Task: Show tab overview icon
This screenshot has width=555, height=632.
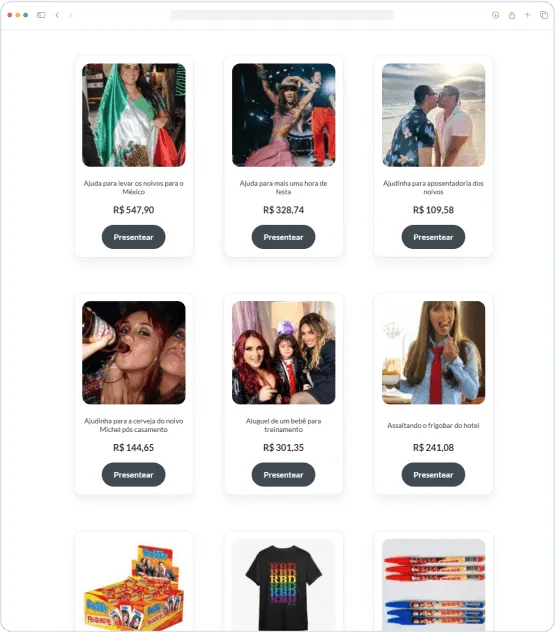Action: click(544, 15)
